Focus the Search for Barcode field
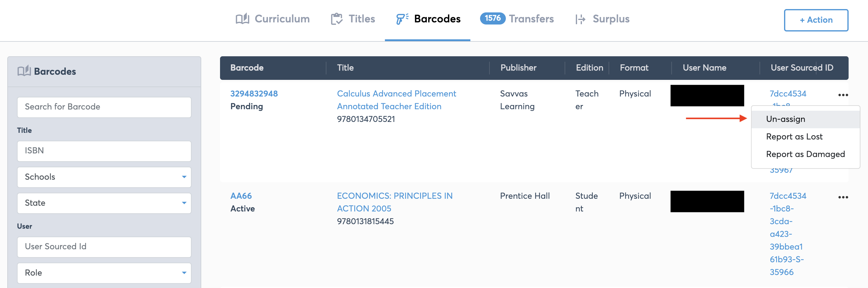Viewport: 868px width, 288px height. click(104, 107)
